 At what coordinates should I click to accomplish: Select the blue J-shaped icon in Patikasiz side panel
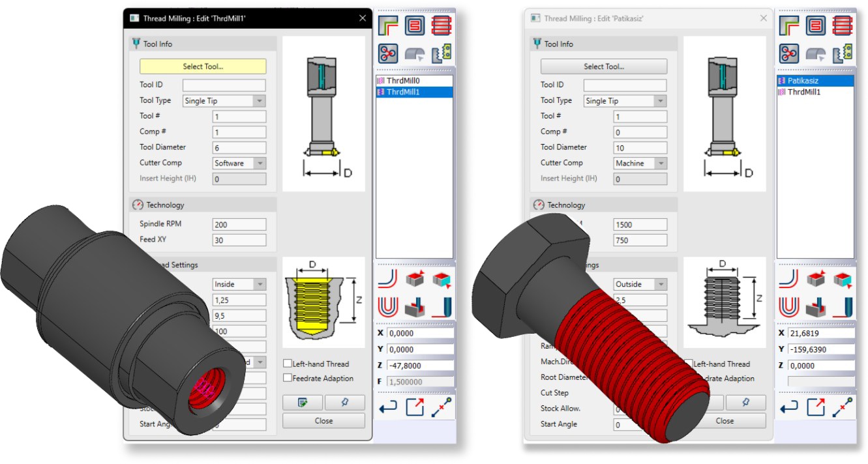pos(844,306)
